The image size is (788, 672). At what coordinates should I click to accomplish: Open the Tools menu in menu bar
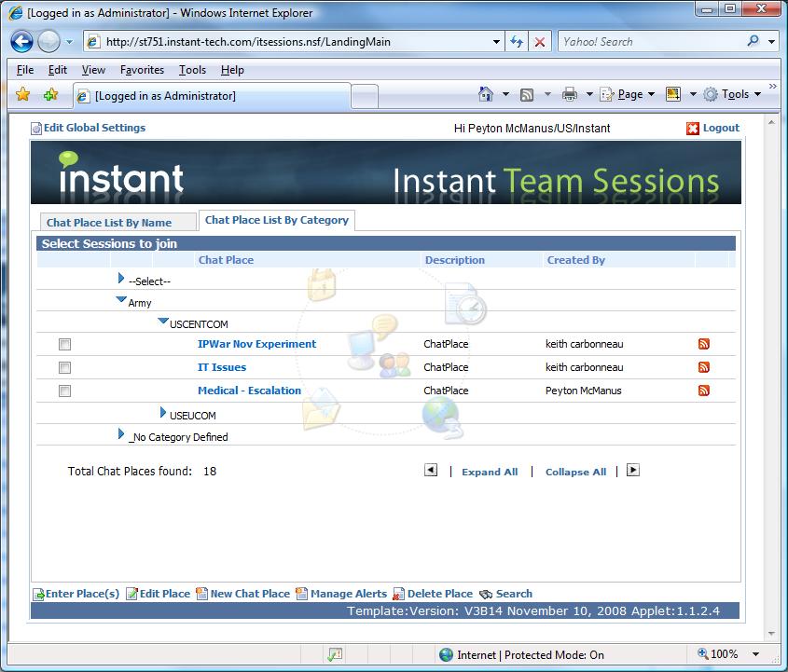192,70
